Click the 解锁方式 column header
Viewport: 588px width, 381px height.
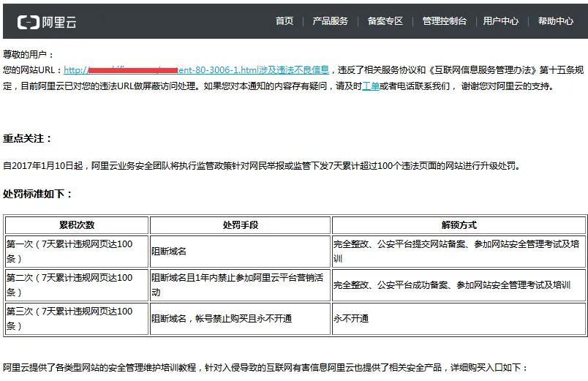coord(459,225)
